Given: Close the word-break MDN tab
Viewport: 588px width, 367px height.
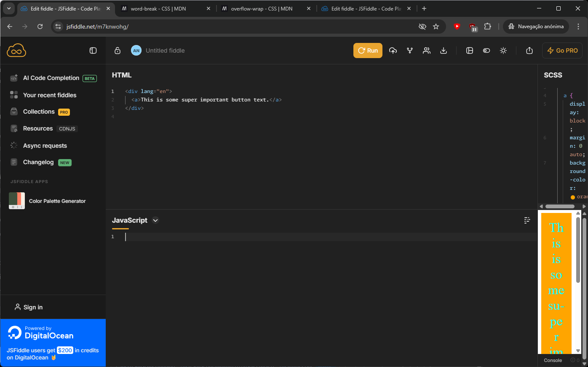Looking at the screenshot, I should [x=208, y=8].
